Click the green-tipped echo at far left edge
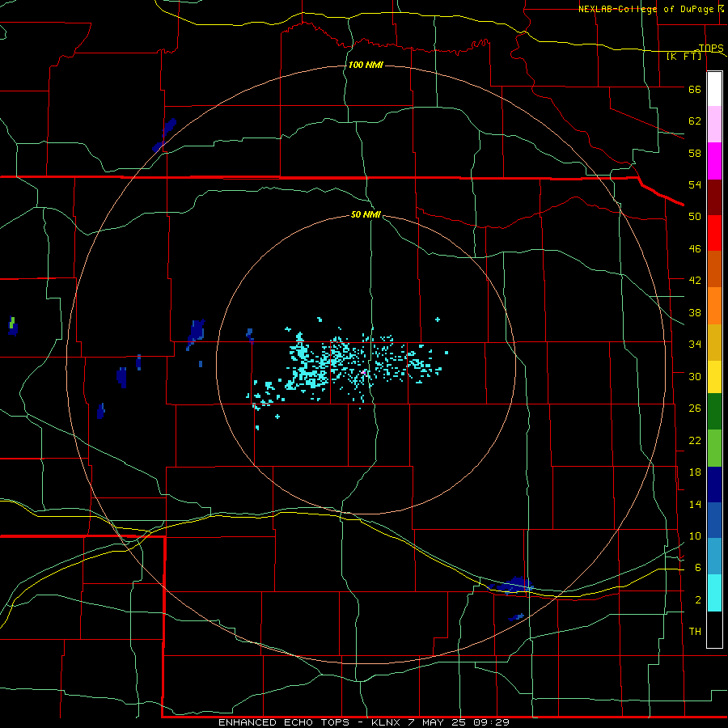Screen dimensions: 728x728 [x=12, y=325]
